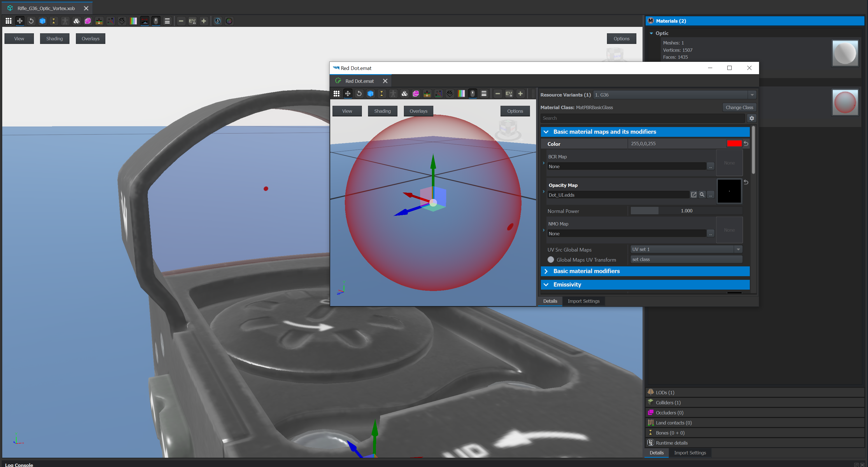Image resolution: width=868 pixels, height=467 pixels.
Task: Click the grid icon in main toolbar
Action: coord(8,21)
